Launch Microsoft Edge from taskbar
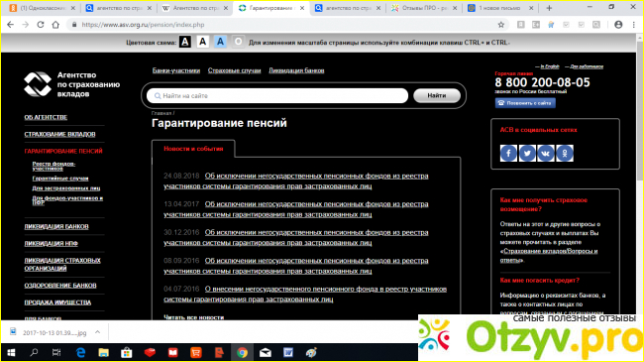This screenshot has width=644, height=362. (x=81, y=352)
